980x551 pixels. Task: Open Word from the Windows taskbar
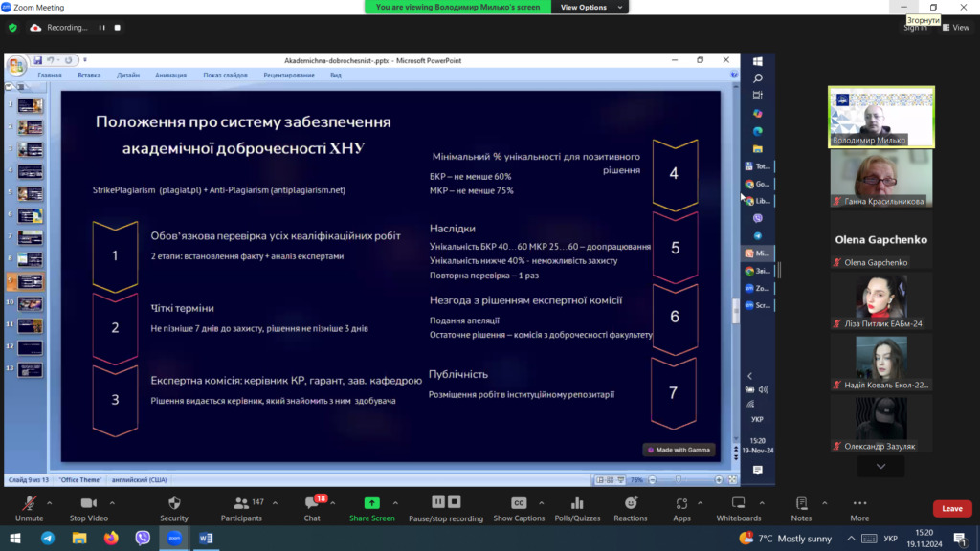tap(205, 538)
